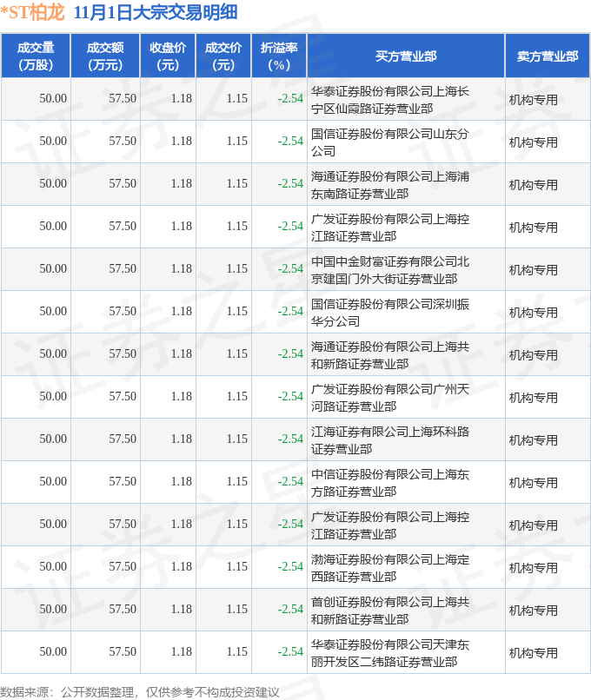
Task: Select buyer 渤海证券上海定西路证券营业部
Action: click(390, 568)
